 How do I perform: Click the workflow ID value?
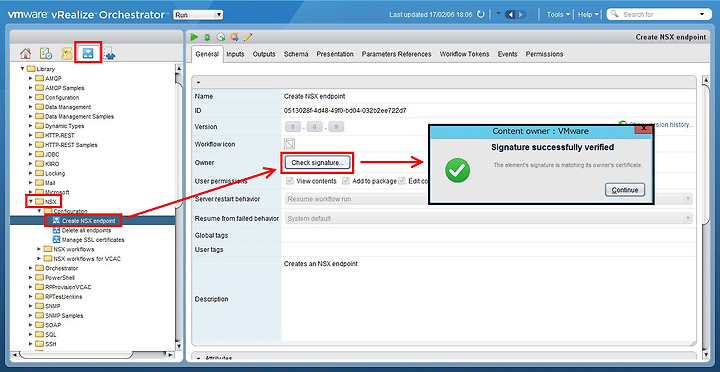click(x=345, y=111)
